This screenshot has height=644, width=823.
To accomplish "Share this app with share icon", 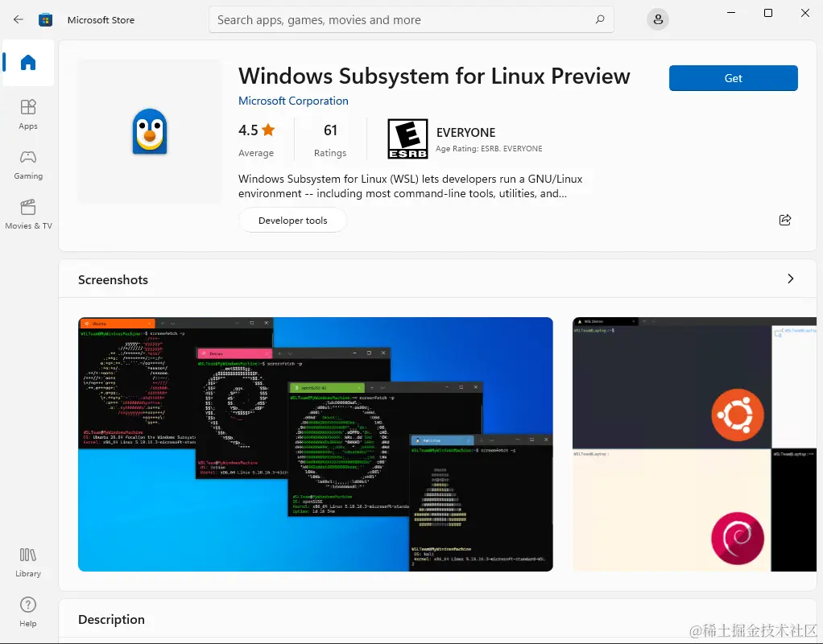I will click(x=785, y=220).
